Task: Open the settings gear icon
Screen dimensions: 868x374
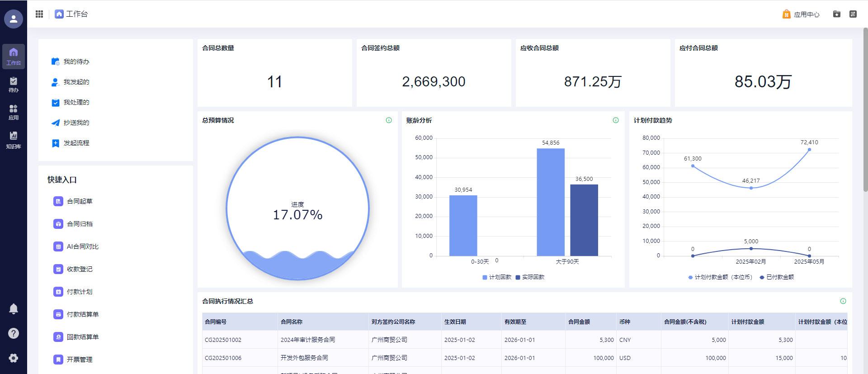Action: pos(14,358)
